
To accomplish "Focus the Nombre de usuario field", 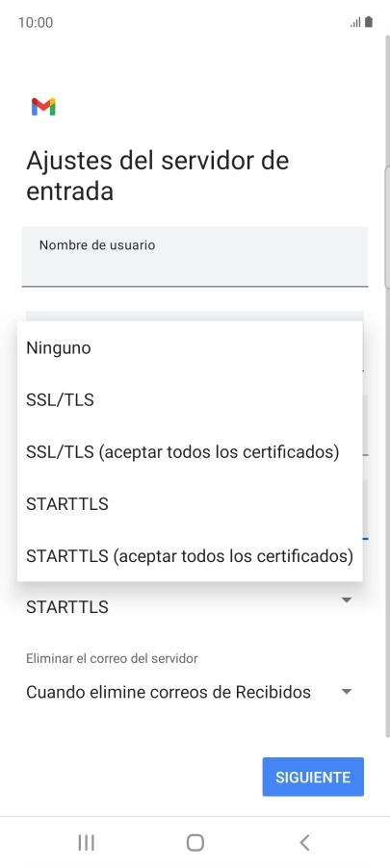I will click(x=195, y=256).
